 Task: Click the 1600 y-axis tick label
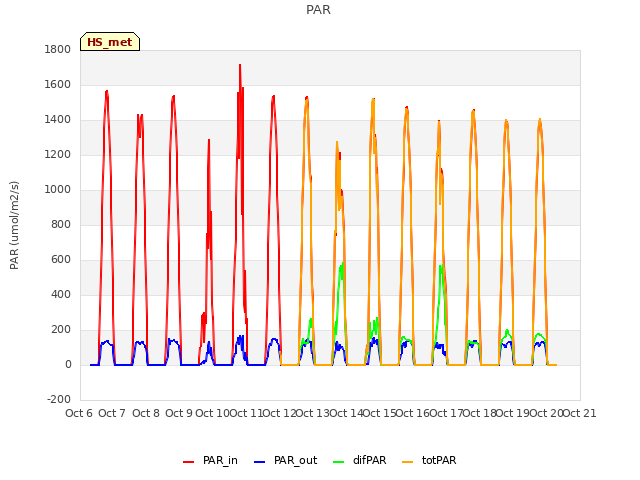click(x=58, y=84)
